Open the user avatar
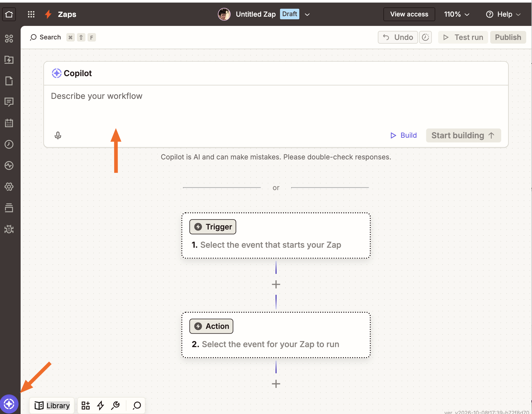This screenshot has height=414, width=532. tap(224, 14)
